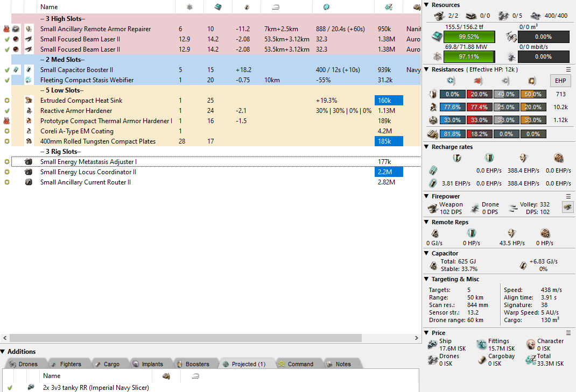
Task: Collapse the Resources section
Action: tap(427, 5)
